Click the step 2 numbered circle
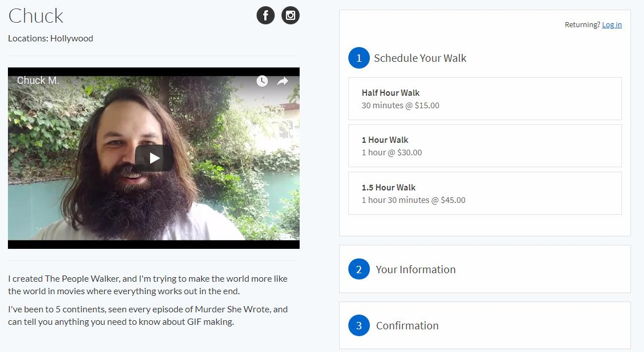The width and height of the screenshot is (644, 352). (x=359, y=269)
